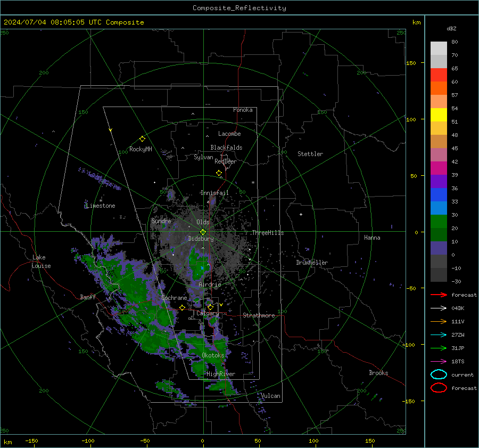Click the Limestone label on map
The width and height of the screenshot is (479, 448).
pyautogui.click(x=101, y=206)
